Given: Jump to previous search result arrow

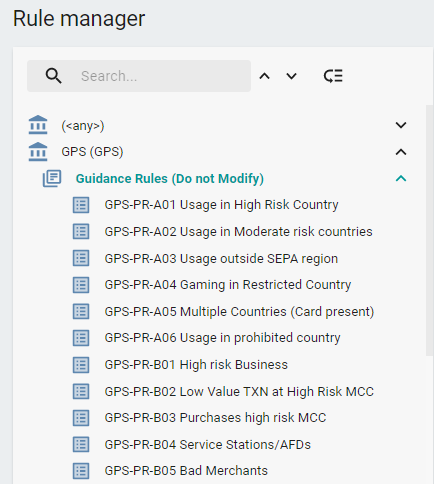Looking at the screenshot, I should (265, 76).
